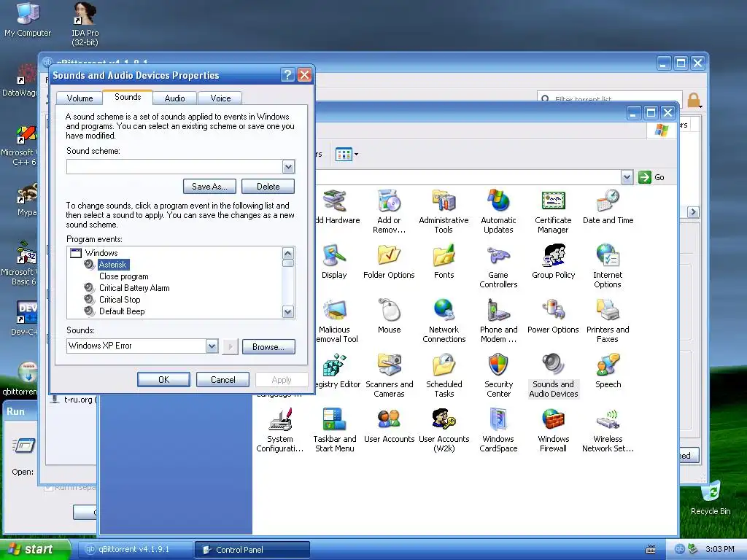
Task: Open Add or Remove Programs icon
Action: pyautogui.click(x=389, y=211)
